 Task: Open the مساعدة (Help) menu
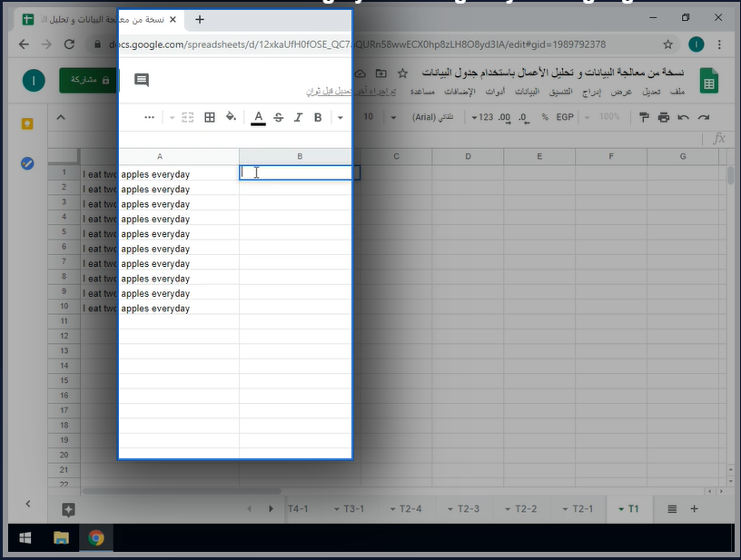(x=422, y=92)
